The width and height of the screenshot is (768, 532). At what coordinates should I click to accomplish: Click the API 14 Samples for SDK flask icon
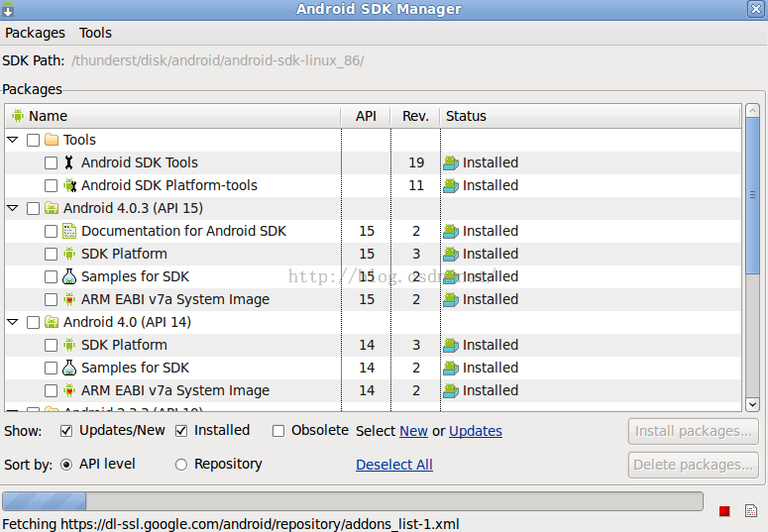[x=69, y=368]
